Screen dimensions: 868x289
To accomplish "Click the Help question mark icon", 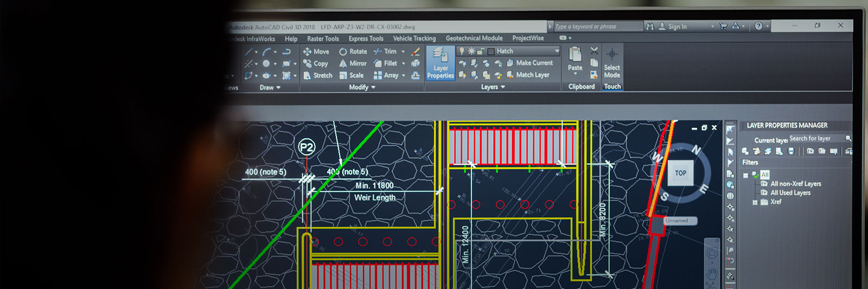I will pos(758,25).
